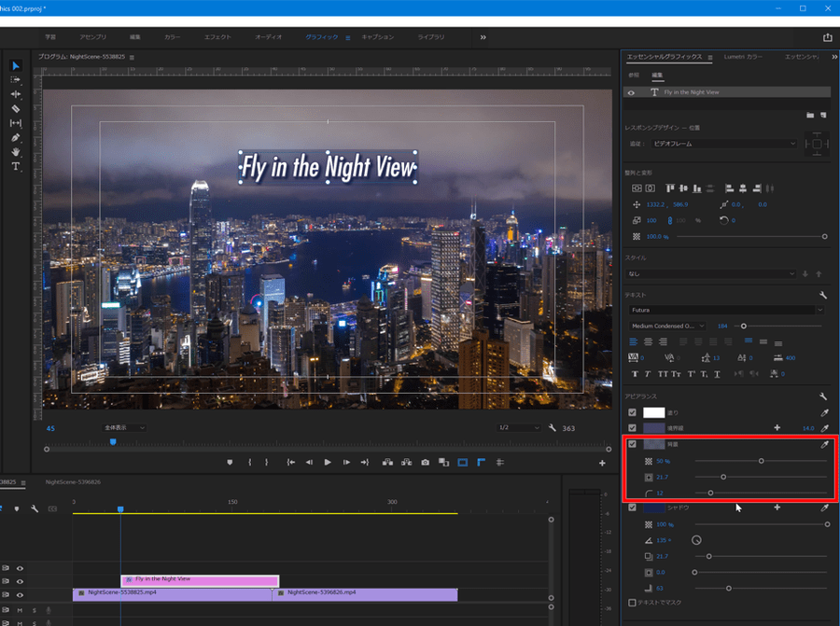Switch to the エフェクト workspace tab
The width and height of the screenshot is (840, 626).
[x=217, y=37]
